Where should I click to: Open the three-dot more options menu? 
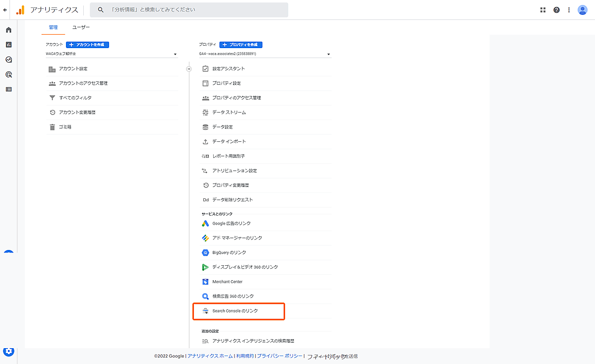569,10
